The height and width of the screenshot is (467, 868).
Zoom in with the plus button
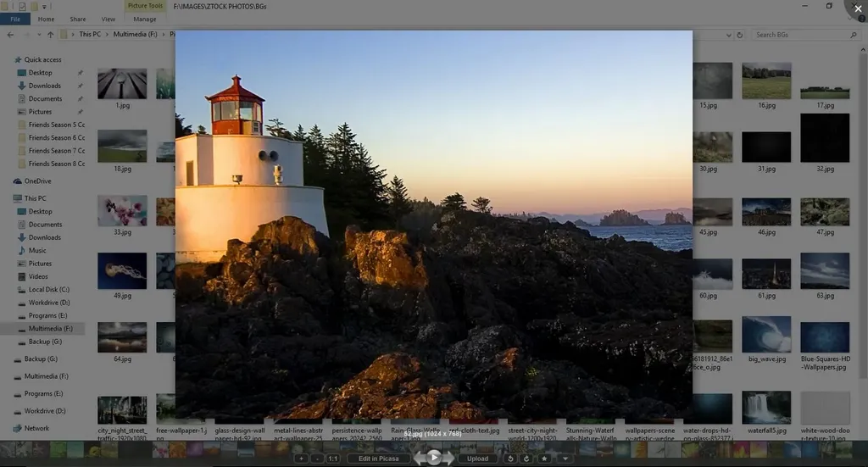point(301,459)
